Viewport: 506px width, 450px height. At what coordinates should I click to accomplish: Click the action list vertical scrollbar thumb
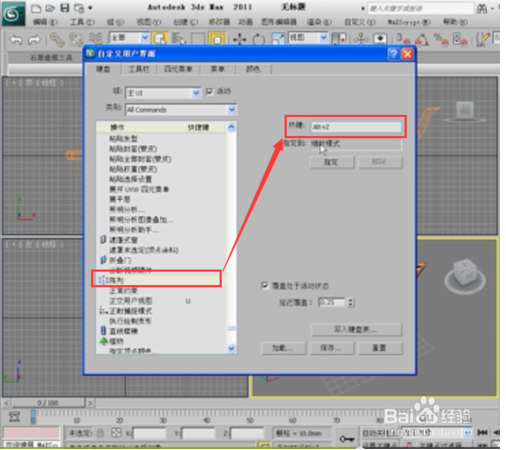coord(231,328)
